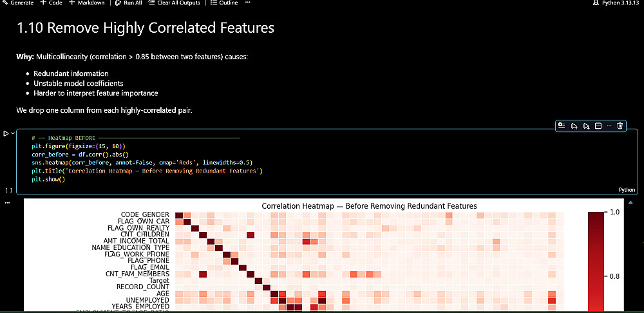Image resolution: width=644 pixels, height=313 pixels.
Task: Add a new Code cell
Action: pos(52,3)
